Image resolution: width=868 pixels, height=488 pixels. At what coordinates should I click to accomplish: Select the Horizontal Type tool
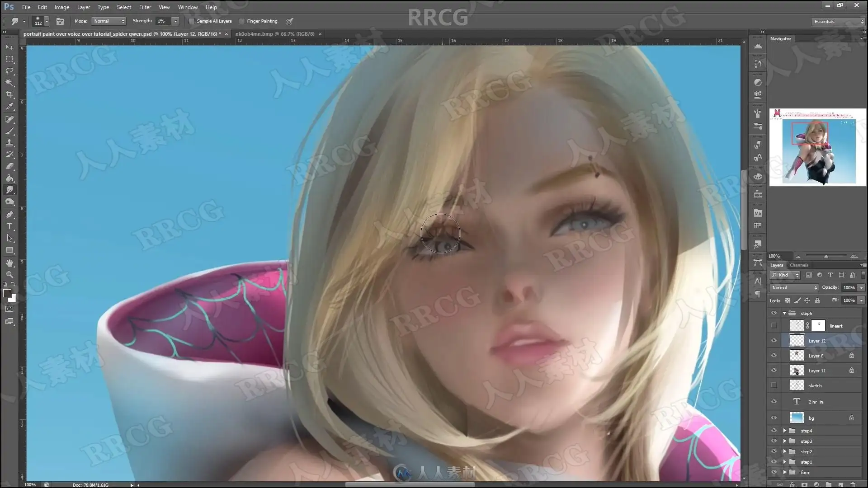(9, 226)
